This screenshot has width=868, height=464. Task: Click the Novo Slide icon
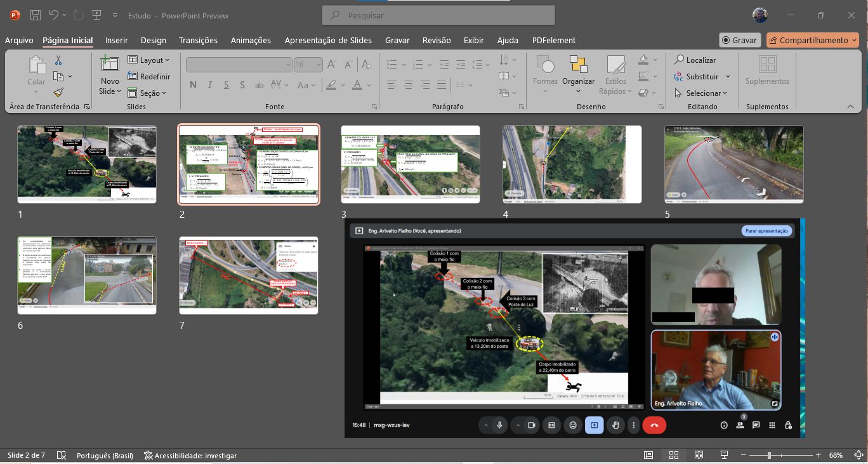coord(109,65)
